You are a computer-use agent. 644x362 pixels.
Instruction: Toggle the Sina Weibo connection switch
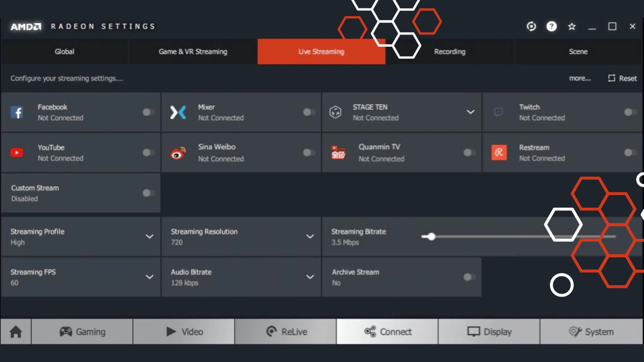pyautogui.click(x=309, y=153)
